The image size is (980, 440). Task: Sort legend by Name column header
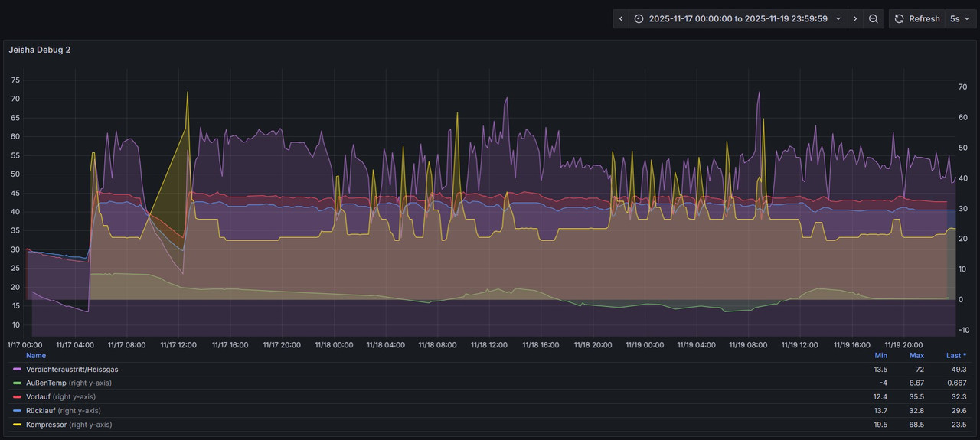tap(36, 355)
